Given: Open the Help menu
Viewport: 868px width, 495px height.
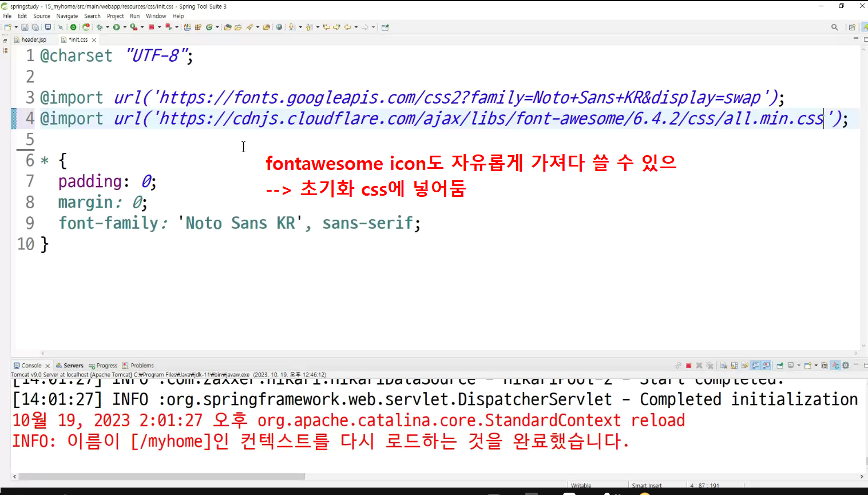Looking at the screenshot, I should coord(178,16).
